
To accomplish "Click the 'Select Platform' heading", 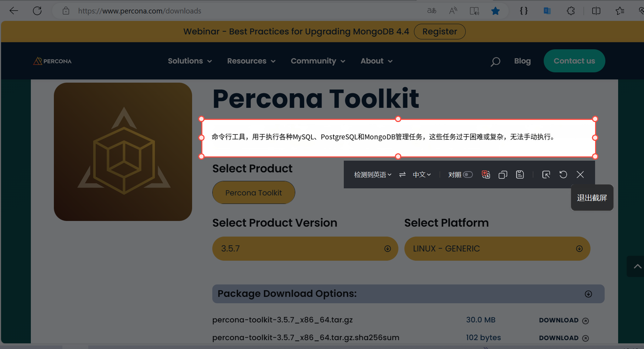I will (x=447, y=223).
